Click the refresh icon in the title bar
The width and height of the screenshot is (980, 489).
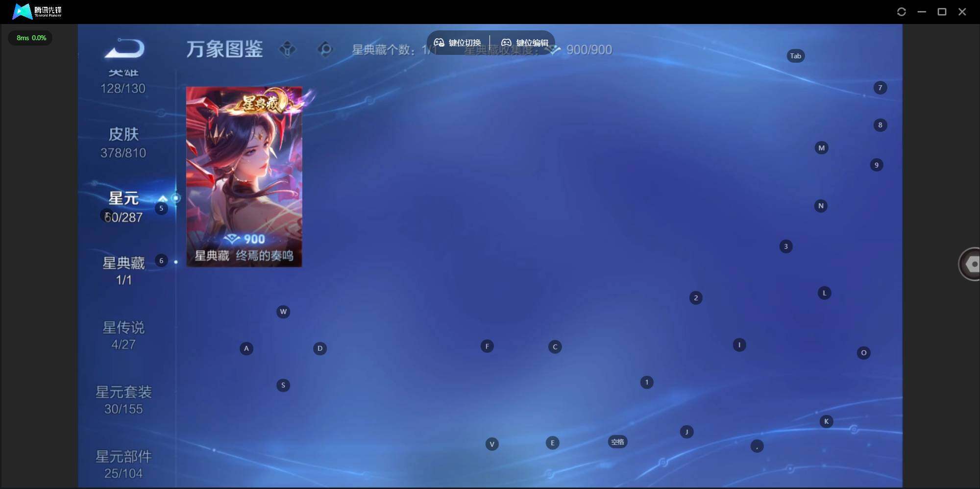902,12
